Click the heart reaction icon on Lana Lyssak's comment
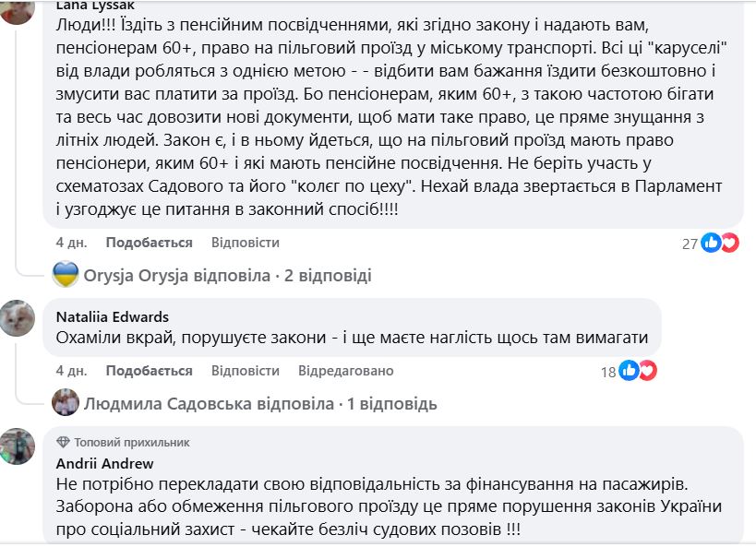Viewport: 756px width, 547px height. (729, 243)
